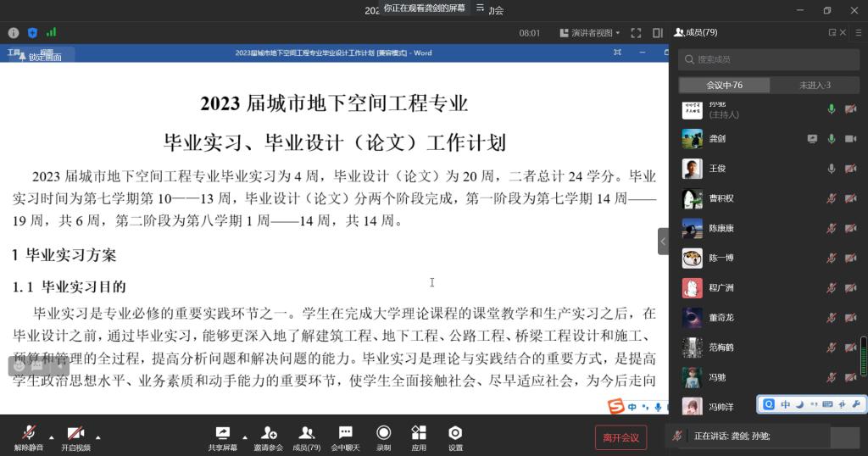The height and width of the screenshot is (456, 868).
Task: Unmute microphone via 解除静音
Action: (x=29, y=433)
